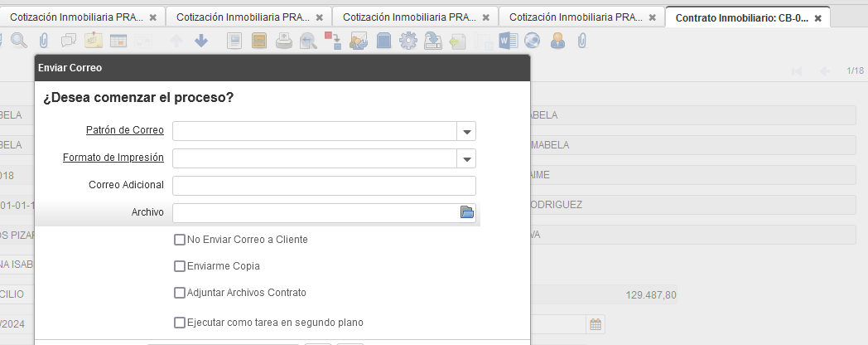This screenshot has height=345, width=868.
Task: Click the globe icon in toolbar
Action: tap(532, 41)
